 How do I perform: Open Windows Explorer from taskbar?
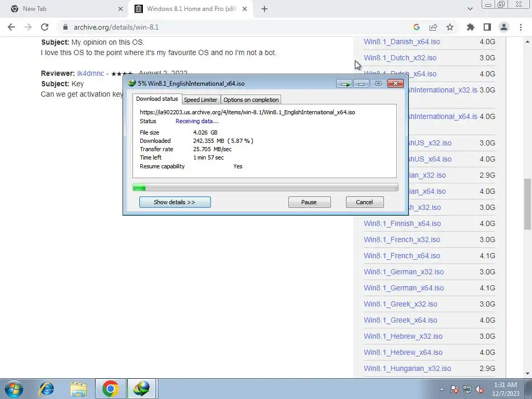[x=78, y=389]
